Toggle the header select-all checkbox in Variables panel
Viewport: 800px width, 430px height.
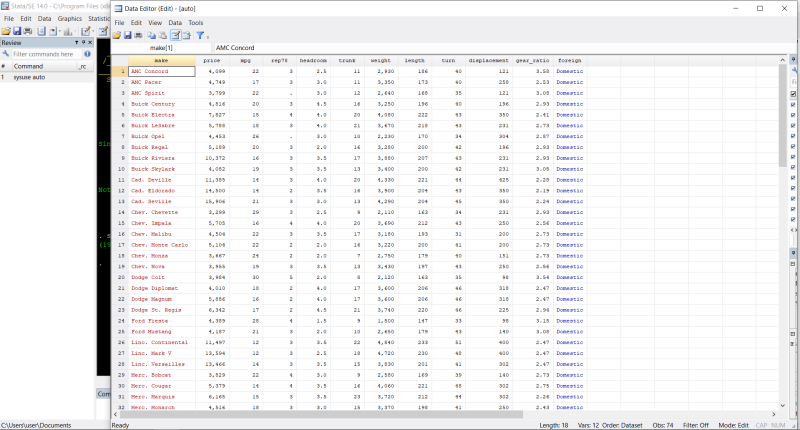[793, 94]
